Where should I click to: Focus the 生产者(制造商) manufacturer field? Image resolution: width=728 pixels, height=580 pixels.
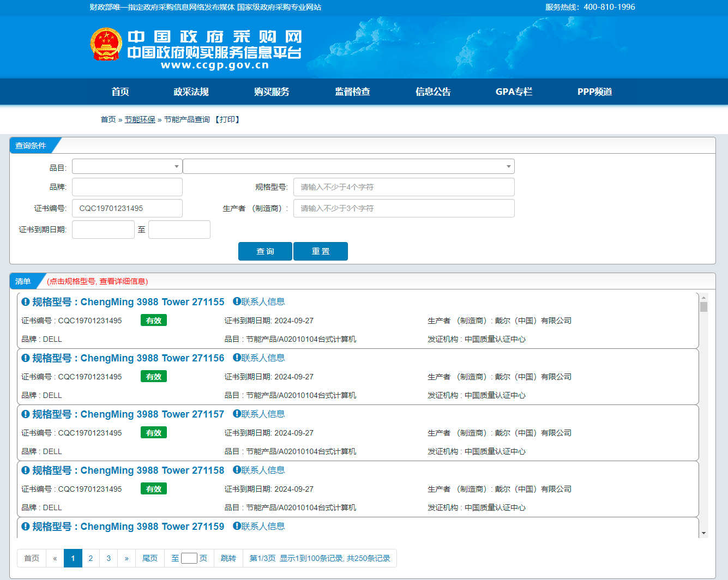(x=404, y=208)
